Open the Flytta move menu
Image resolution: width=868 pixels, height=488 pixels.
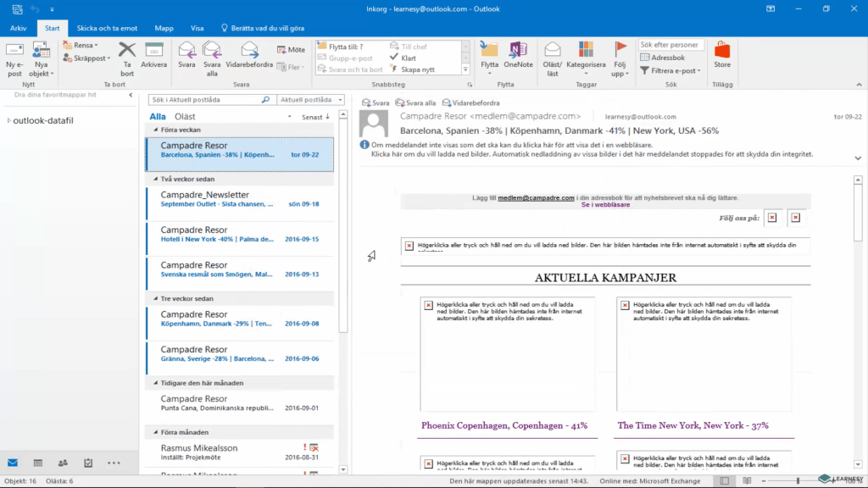[x=489, y=59]
